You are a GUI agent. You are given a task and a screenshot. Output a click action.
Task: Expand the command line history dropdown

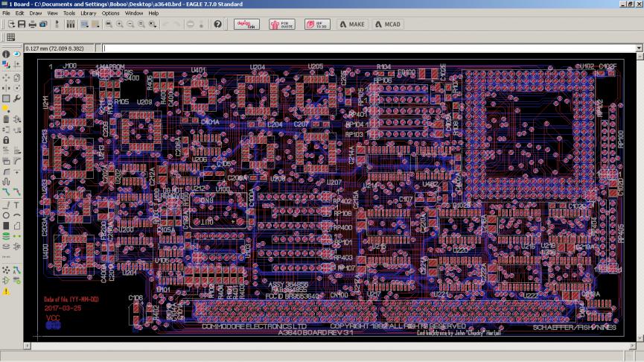[x=639, y=48]
